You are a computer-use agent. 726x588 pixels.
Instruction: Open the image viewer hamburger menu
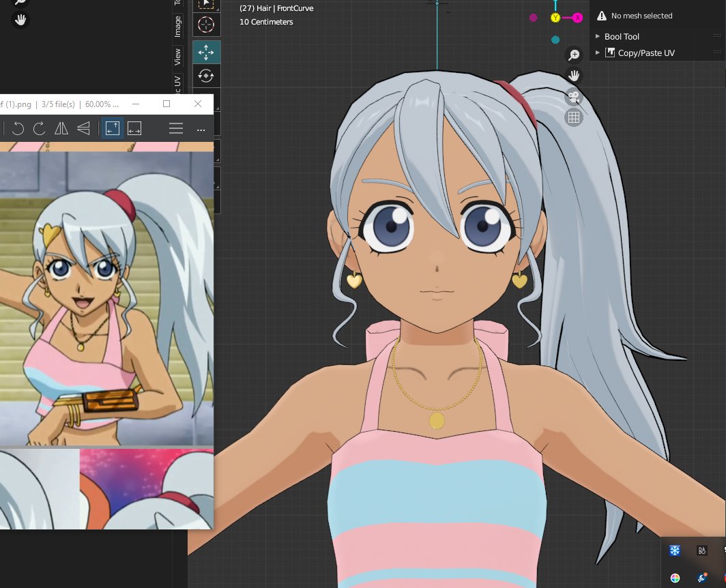(x=176, y=128)
